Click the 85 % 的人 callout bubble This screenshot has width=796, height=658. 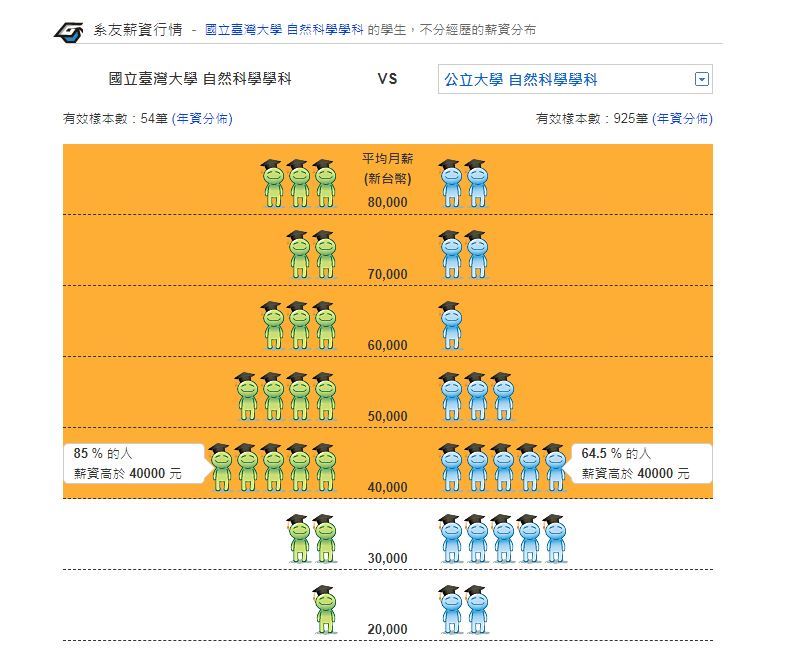(x=137, y=463)
